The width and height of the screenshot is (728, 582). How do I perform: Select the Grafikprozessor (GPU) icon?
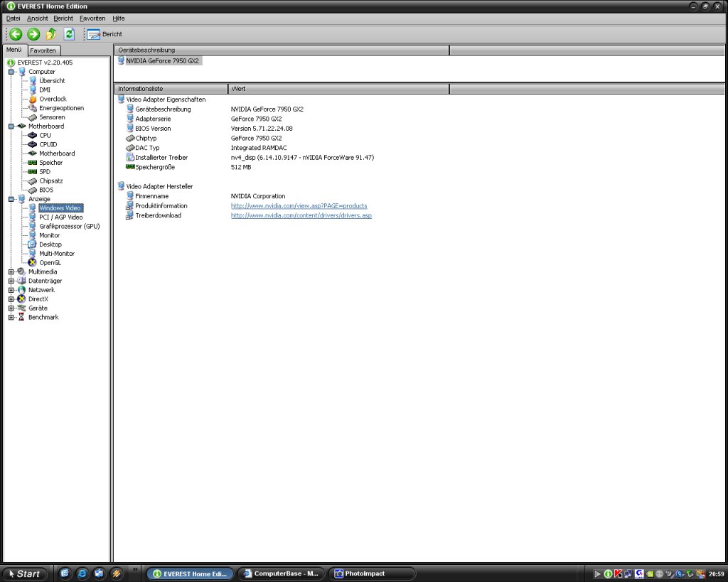[x=33, y=227]
